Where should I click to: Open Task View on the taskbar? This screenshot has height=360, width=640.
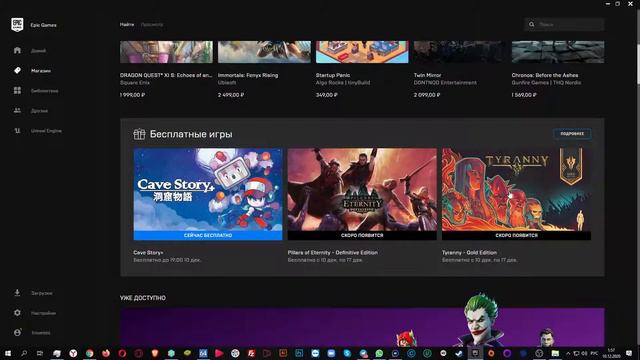[40, 353]
